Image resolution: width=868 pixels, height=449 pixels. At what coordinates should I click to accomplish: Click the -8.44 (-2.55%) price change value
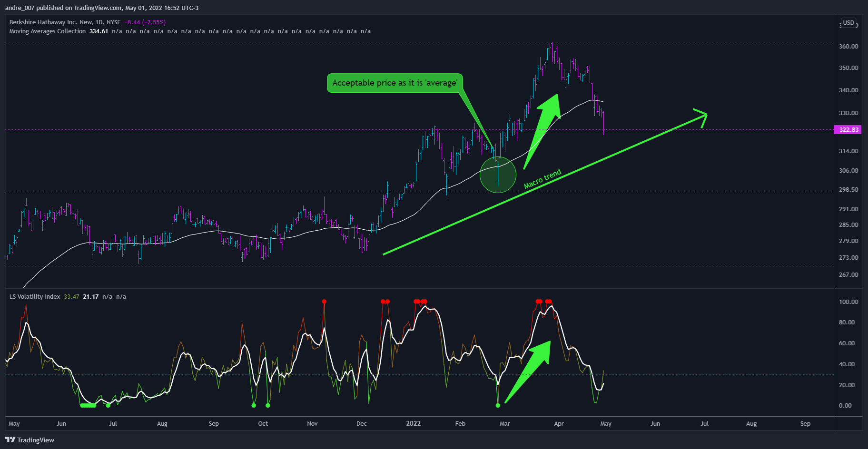tap(145, 22)
